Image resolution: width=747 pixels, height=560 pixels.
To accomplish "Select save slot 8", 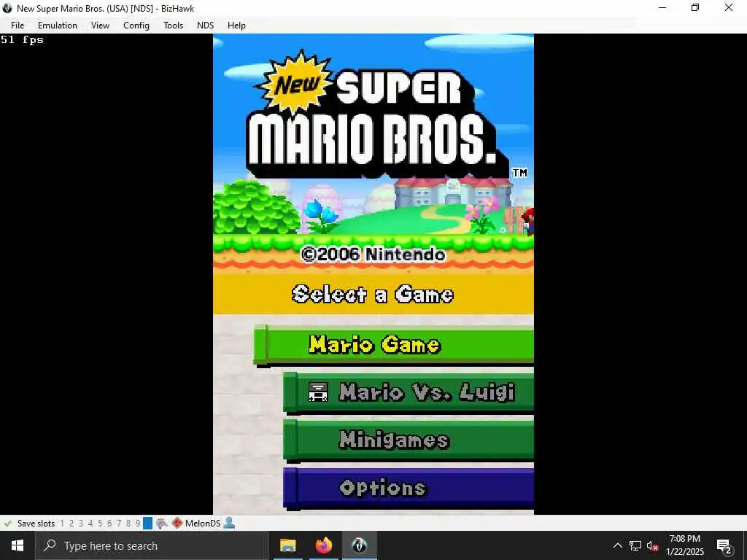I will coord(128,524).
